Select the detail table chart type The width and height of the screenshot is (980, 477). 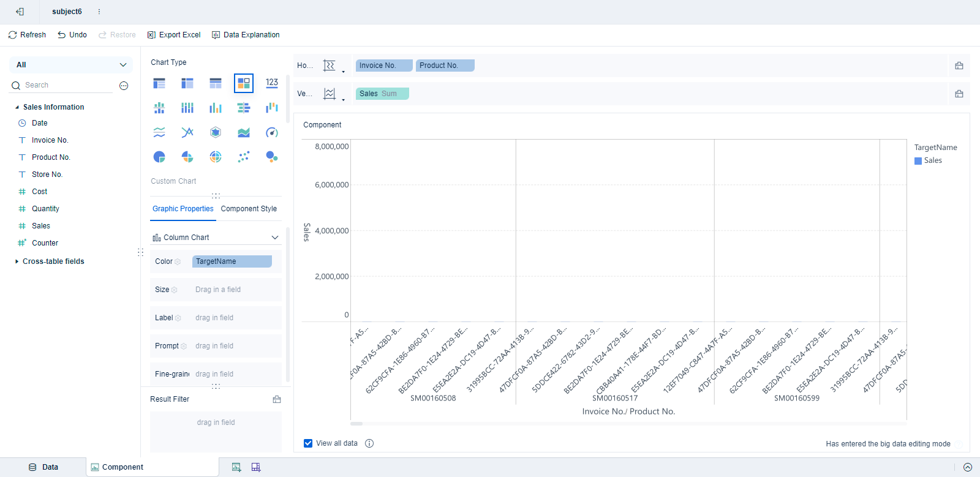point(216,83)
